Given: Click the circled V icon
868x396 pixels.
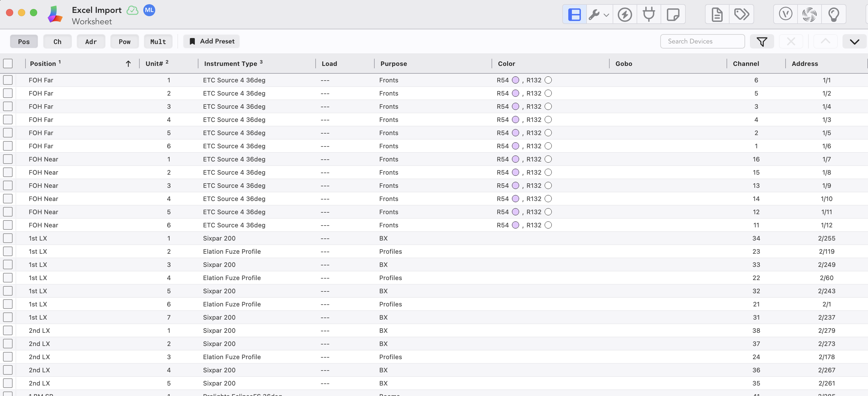Looking at the screenshot, I should click(x=785, y=14).
